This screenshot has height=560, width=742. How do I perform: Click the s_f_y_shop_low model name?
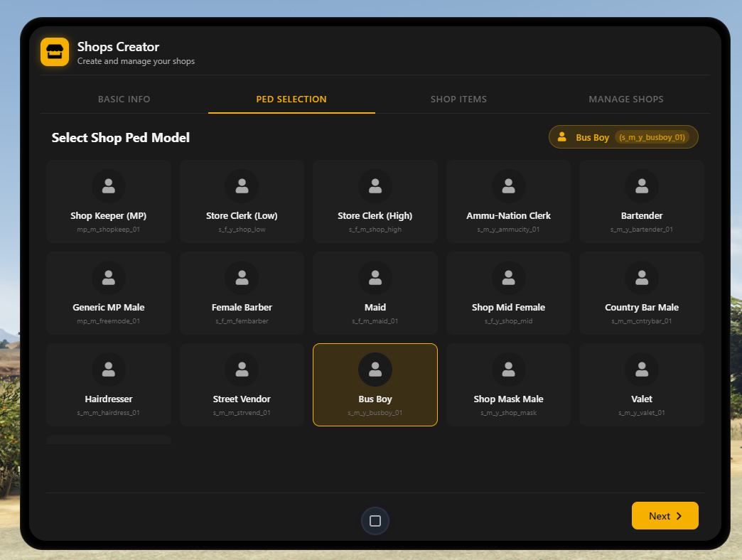[242, 230]
